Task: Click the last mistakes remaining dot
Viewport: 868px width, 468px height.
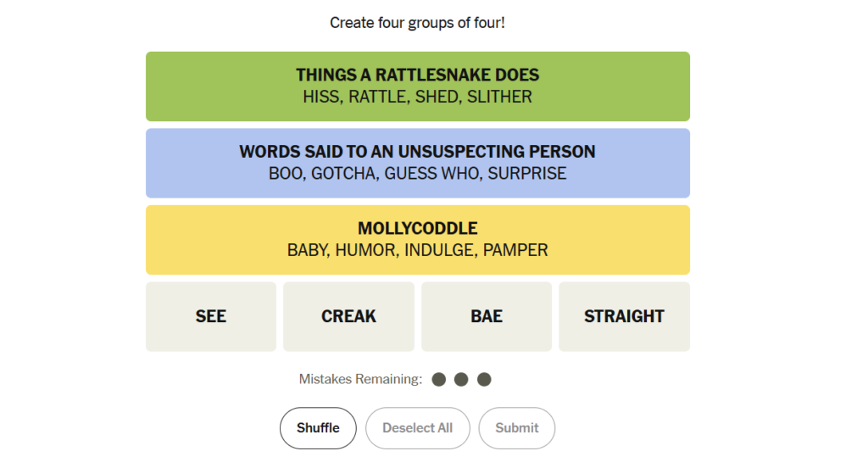Action: click(x=484, y=379)
